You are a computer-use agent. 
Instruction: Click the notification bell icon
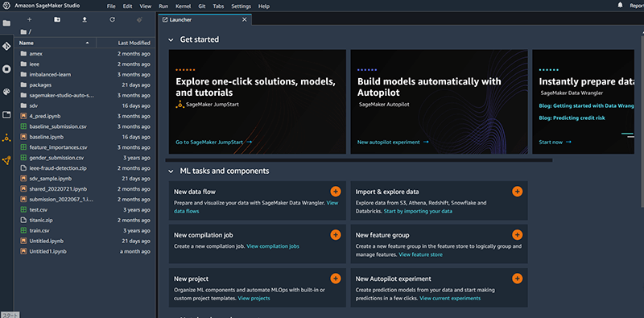[x=620, y=5]
